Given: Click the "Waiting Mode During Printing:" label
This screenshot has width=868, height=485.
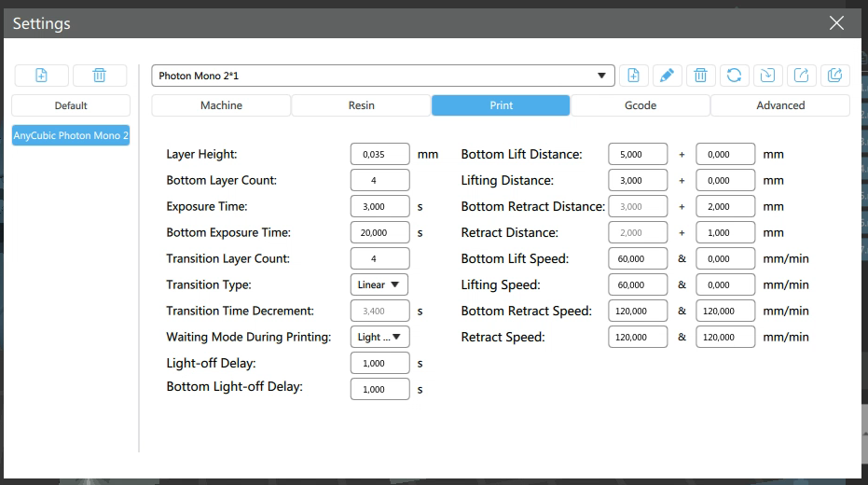Looking at the screenshot, I should coord(249,337).
